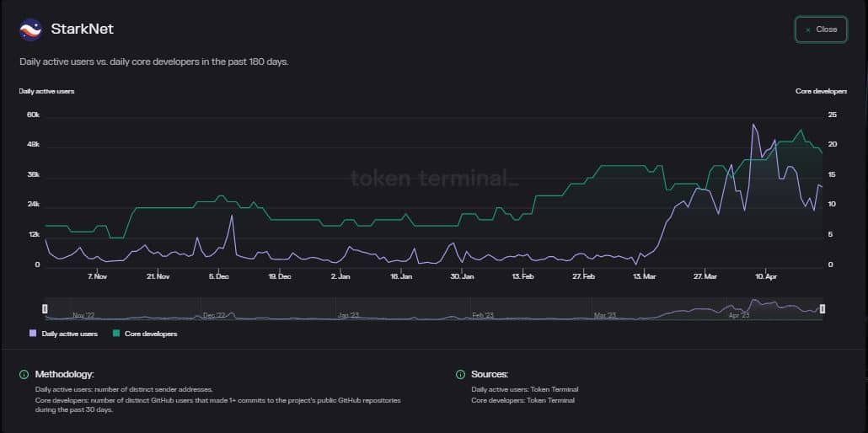868x433 pixels.
Task: Click the Feb '23 navigator label
Action: [x=483, y=315]
